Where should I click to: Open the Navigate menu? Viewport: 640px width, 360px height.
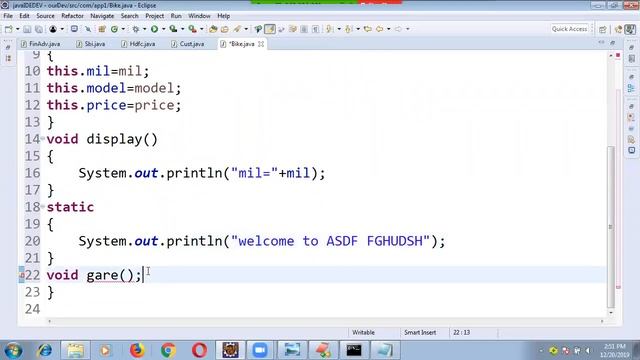click(102, 16)
